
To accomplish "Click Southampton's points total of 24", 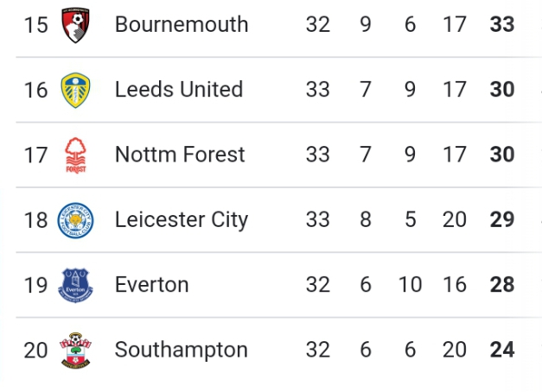I will [x=502, y=351].
